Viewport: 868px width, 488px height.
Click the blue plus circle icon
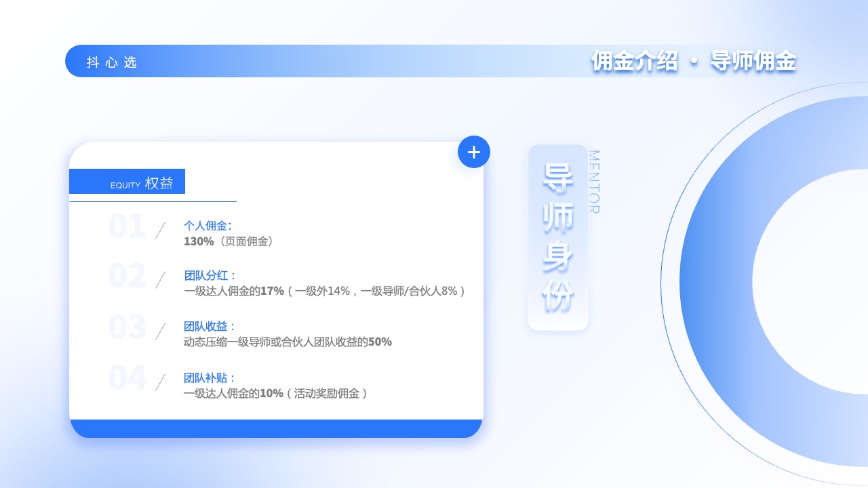click(x=474, y=152)
